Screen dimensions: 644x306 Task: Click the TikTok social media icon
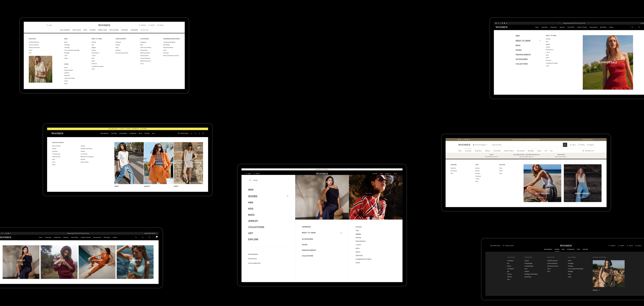tap(469, 140)
